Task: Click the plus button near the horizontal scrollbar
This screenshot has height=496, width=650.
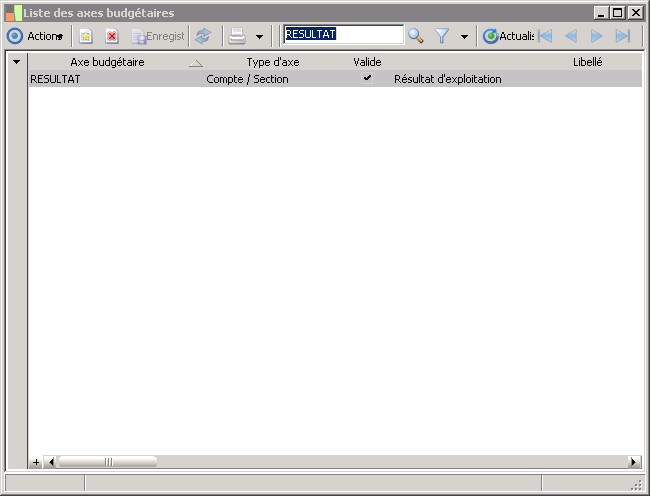Action: click(36, 462)
